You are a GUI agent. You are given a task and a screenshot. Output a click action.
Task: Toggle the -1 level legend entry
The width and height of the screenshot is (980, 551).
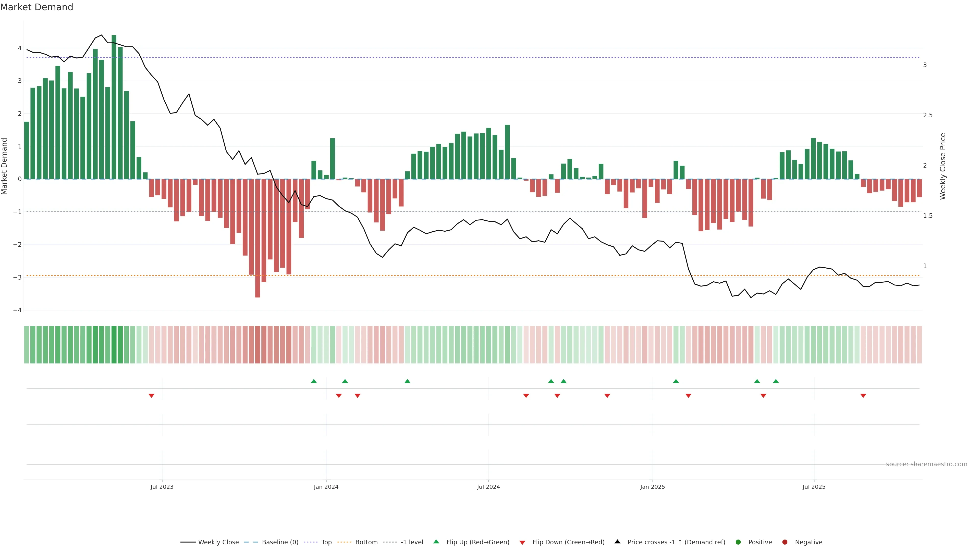point(412,542)
